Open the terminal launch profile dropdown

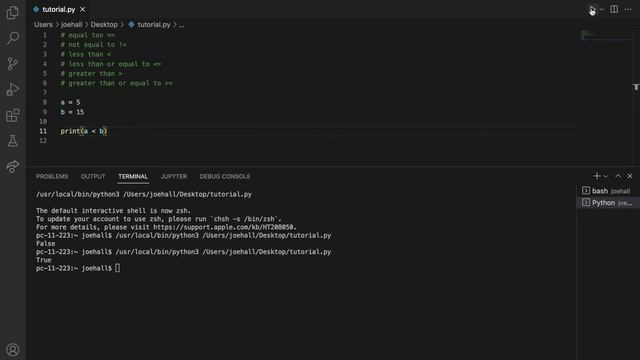pos(606,176)
